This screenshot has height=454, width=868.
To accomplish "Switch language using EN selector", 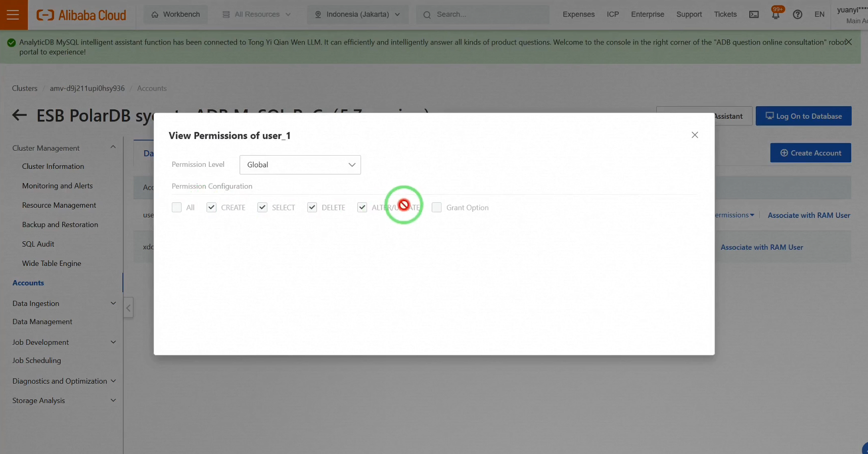I will 819,15.
